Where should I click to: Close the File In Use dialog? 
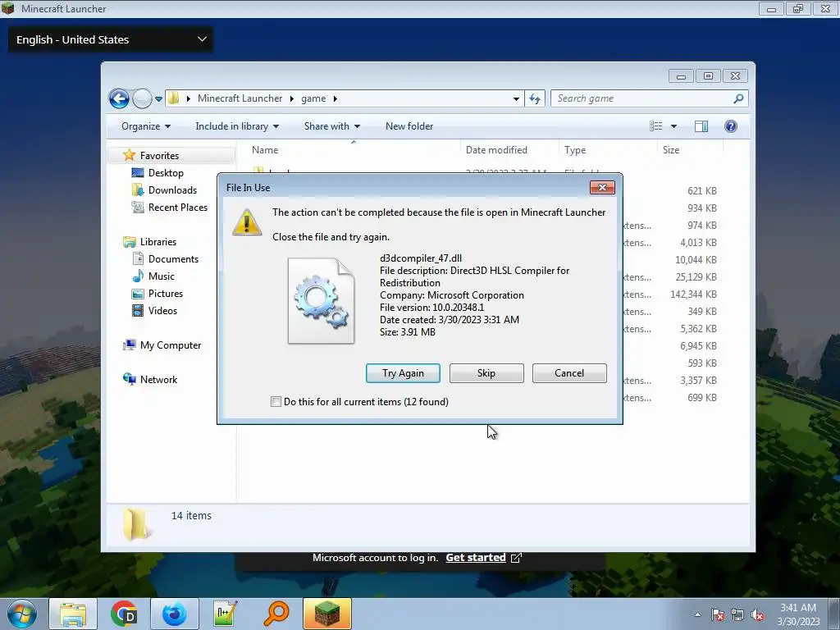tap(602, 187)
